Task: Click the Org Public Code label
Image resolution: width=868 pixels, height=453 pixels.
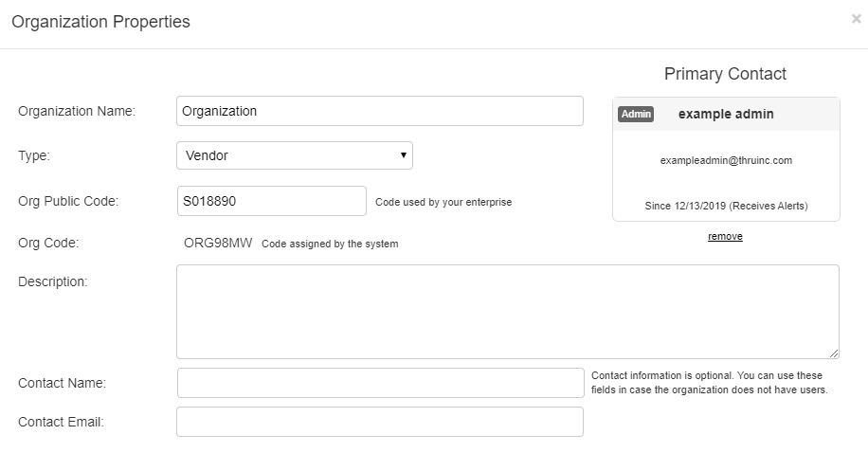Action: (68, 201)
